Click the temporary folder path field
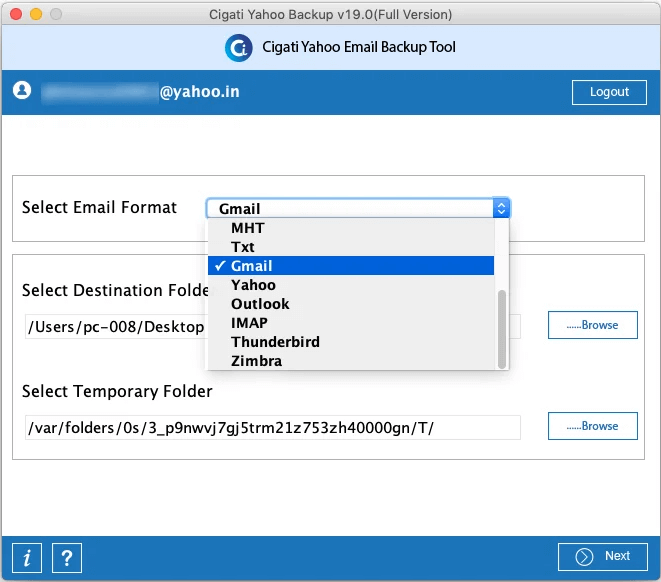 273,428
